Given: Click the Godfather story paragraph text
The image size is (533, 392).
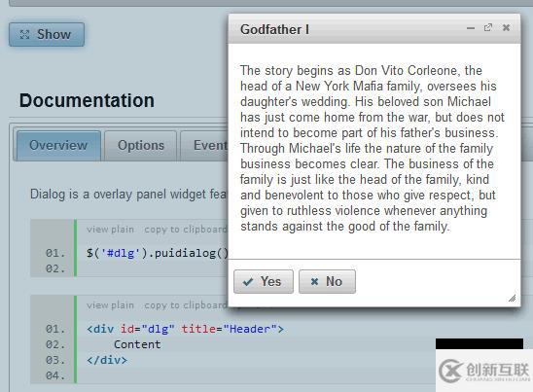Looking at the screenshot, I should [373, 148].
